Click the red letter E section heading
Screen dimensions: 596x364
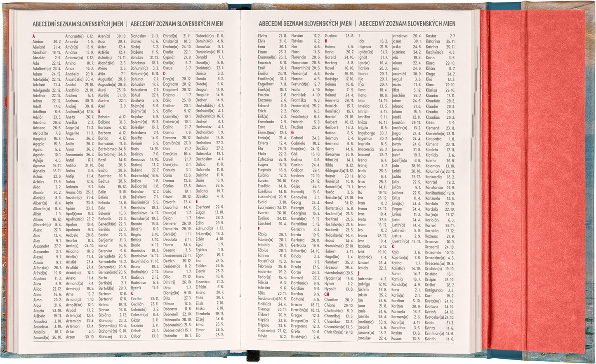(197, 202)
